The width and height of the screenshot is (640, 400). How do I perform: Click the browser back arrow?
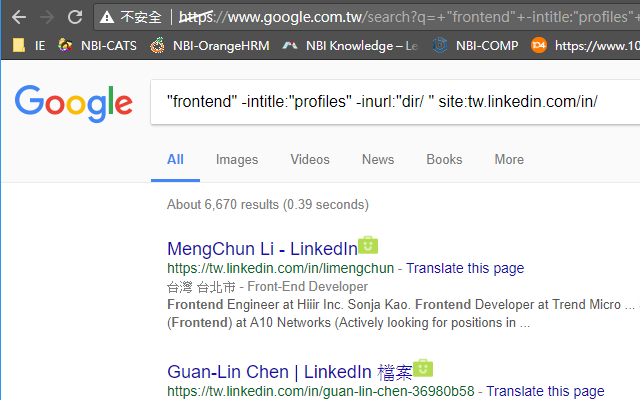click(x=19, y=17)
